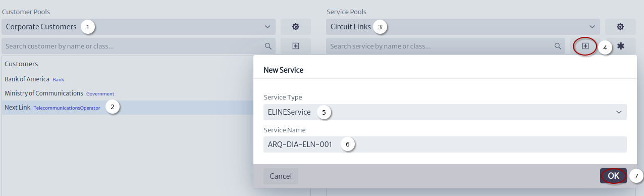
Task: Open Customer Pools settings gear
Action: [296, 27]
